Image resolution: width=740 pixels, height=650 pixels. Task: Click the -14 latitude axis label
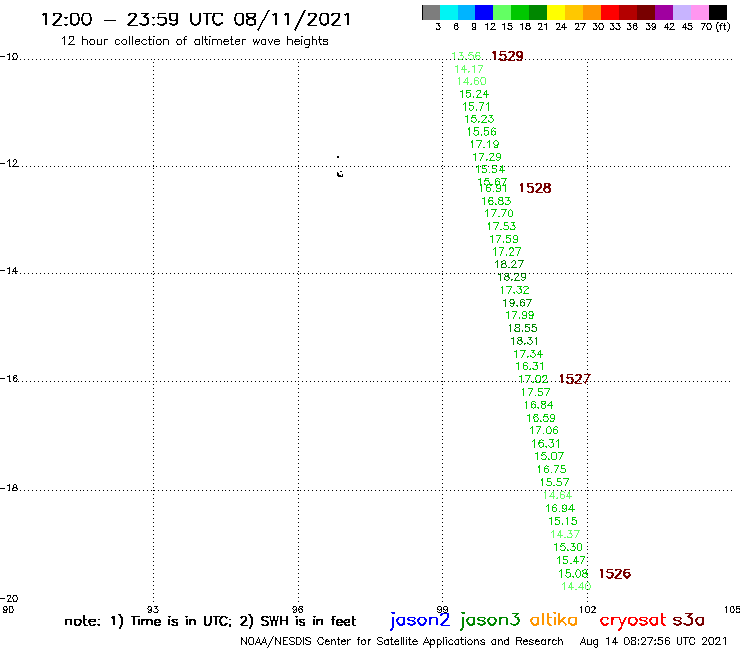click(x=9, y=271)
